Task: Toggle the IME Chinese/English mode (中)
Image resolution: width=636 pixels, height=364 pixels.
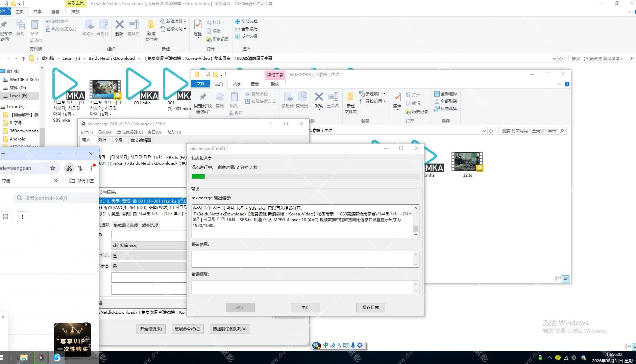Action: click(326, 345)
